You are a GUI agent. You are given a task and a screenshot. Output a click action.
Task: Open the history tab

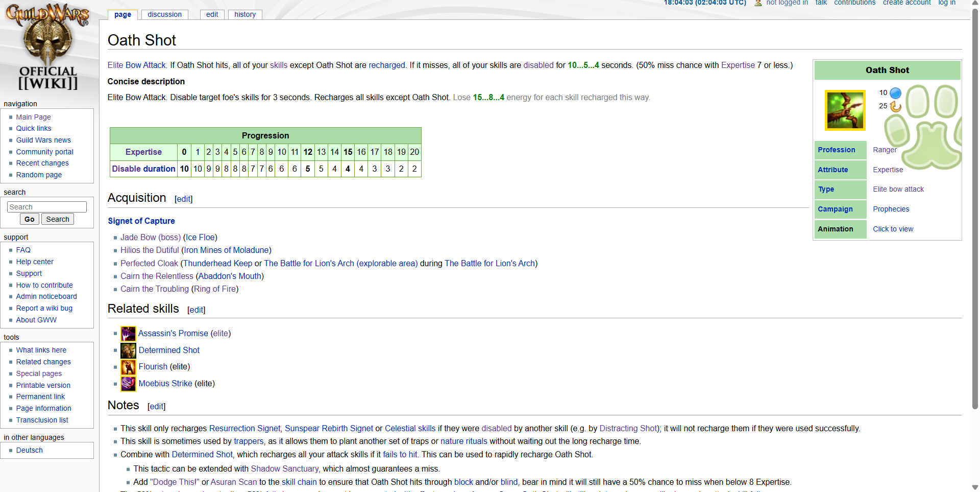[245, 14]
